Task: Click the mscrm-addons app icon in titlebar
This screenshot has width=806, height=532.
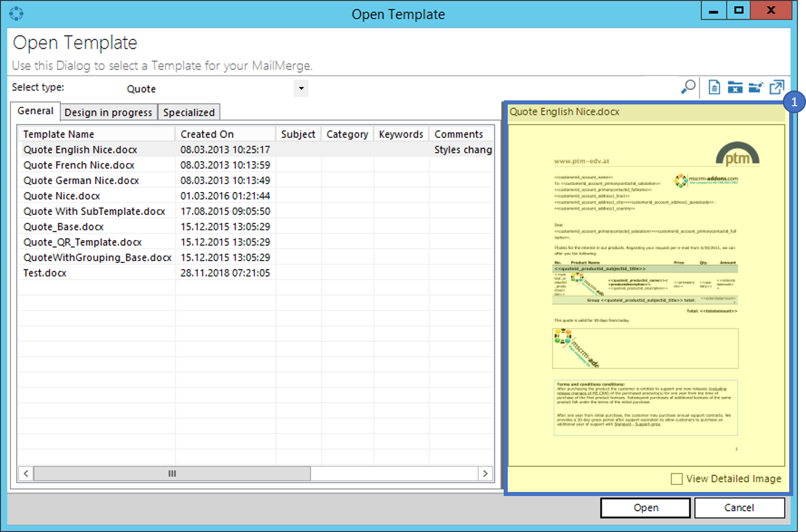Action: (x=16, y=13)
